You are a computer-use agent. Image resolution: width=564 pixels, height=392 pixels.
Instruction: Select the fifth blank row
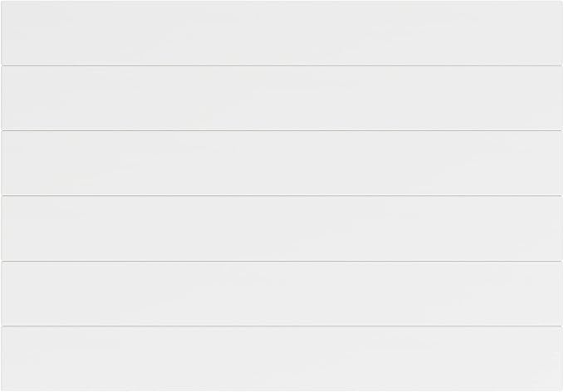282,293
